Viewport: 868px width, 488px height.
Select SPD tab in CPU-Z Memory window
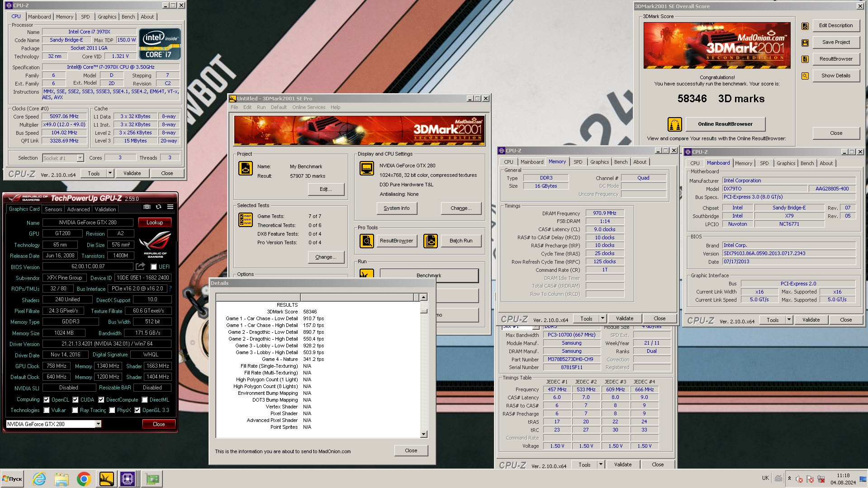coord(578,162)
